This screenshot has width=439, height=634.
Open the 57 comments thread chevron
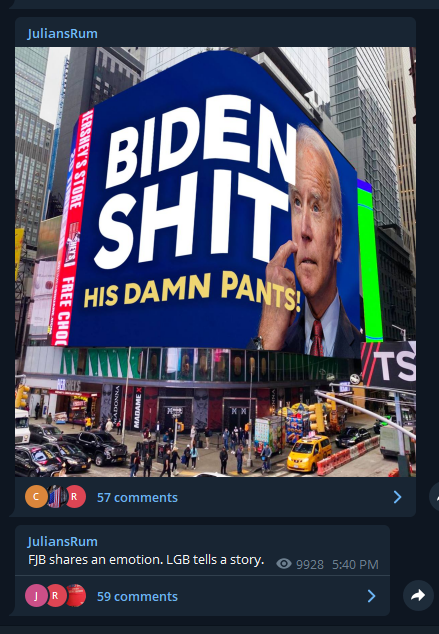[x=397, y=497]
